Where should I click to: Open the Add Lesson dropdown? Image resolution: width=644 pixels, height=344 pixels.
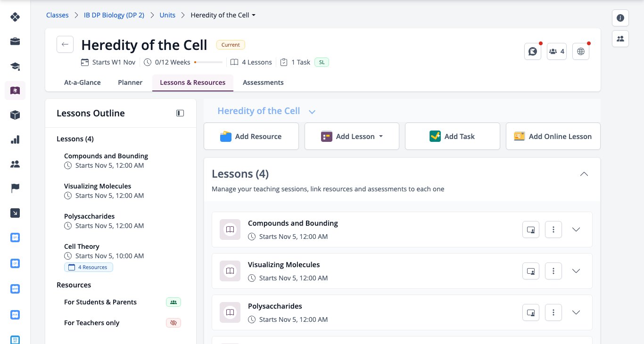pyautogui.click(x=352, y=136)
